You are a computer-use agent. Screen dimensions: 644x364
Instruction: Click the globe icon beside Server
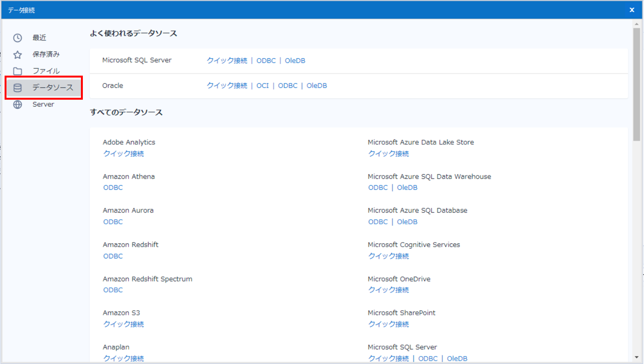pos(18,104)
